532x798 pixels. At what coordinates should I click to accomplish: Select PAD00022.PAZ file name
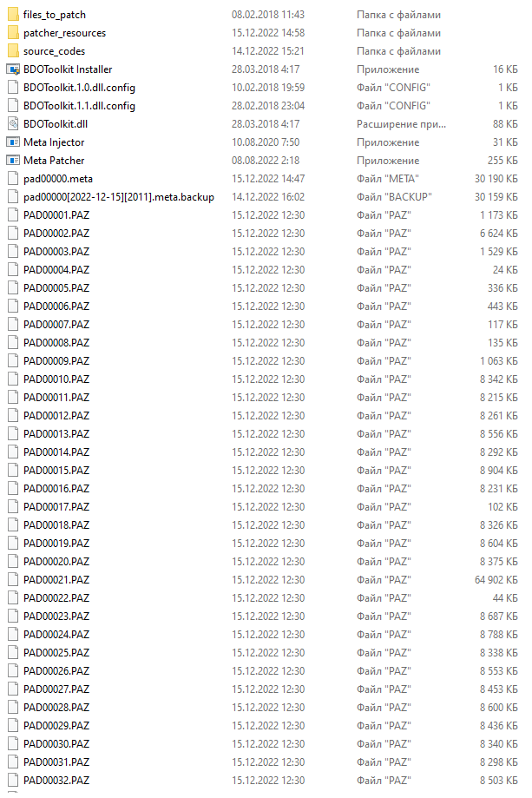click(56, 598)
